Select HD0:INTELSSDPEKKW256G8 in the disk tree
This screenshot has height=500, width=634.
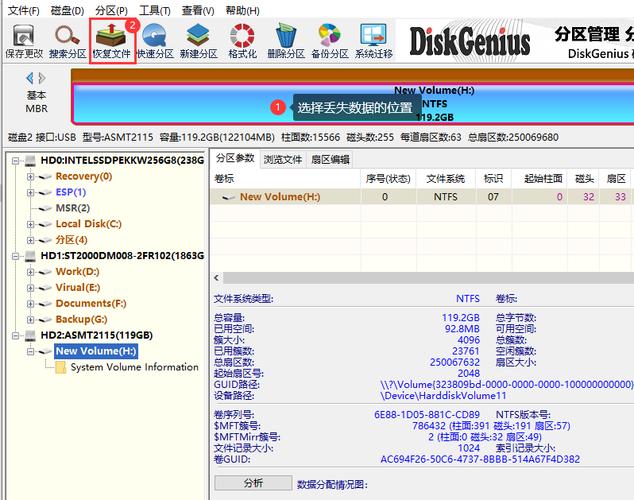[x=122, y=160]
